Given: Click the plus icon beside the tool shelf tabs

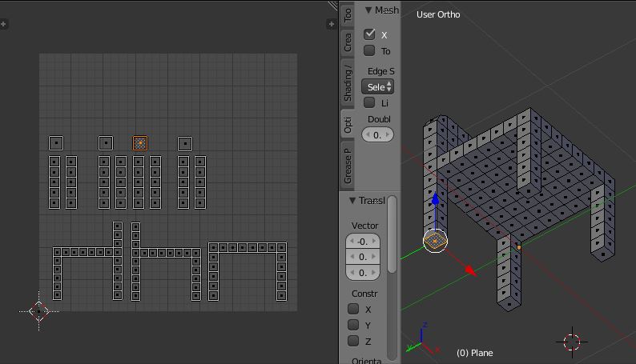Looking at the screenshot, I should coord(332,24).
